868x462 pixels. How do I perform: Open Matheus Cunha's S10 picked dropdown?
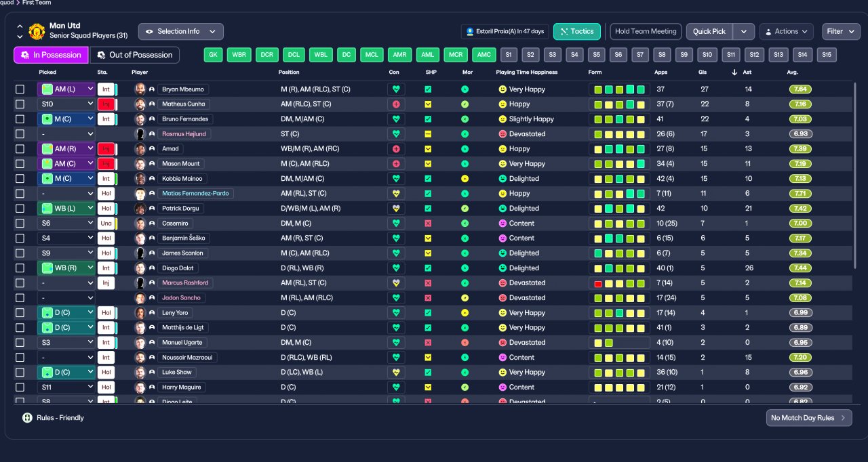pyautogui.click(x=66, y=104)
